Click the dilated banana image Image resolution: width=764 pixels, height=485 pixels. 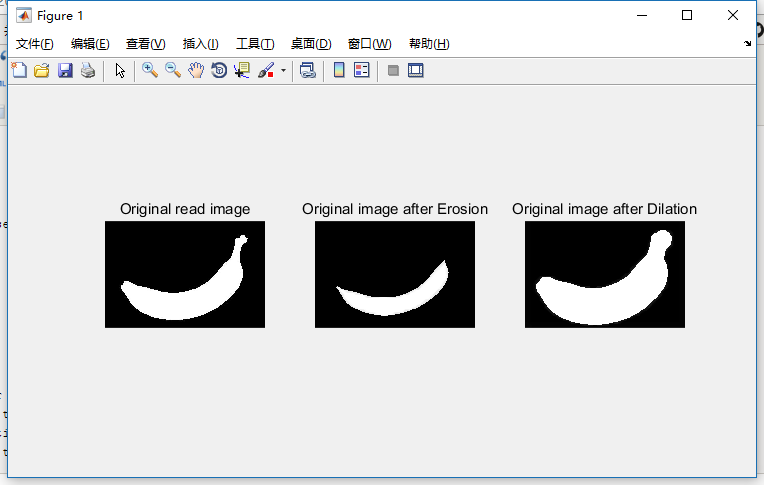605,274
